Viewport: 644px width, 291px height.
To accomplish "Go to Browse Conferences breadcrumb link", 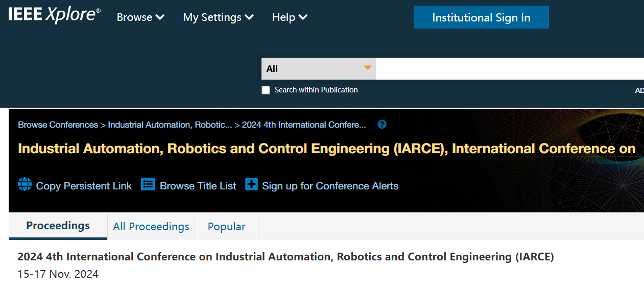I will tap(58, 125).
